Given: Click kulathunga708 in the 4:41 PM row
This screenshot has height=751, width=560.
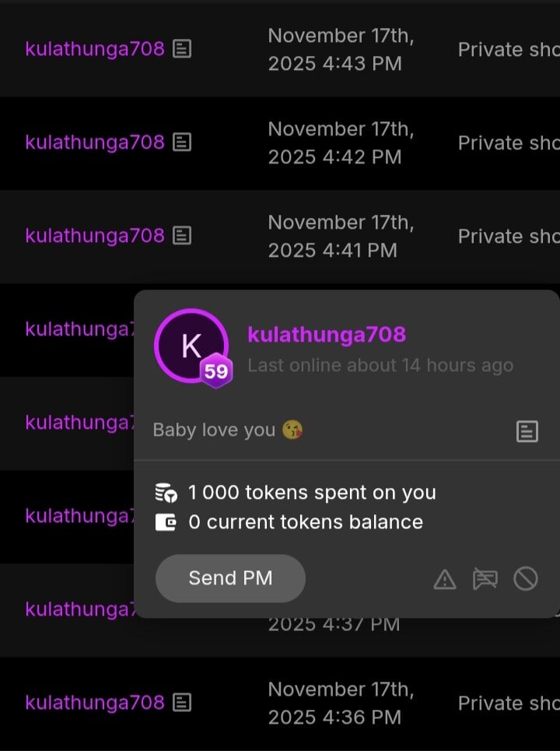Looking at the screenshot, I should click(x=95, y=236).
